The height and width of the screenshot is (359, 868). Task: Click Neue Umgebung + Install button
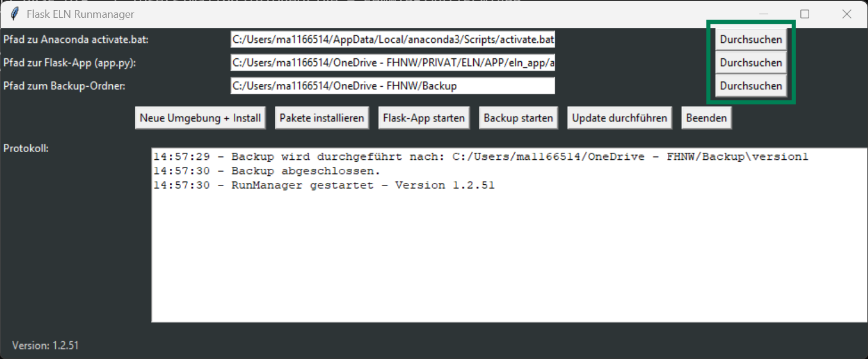pos(200,118)
